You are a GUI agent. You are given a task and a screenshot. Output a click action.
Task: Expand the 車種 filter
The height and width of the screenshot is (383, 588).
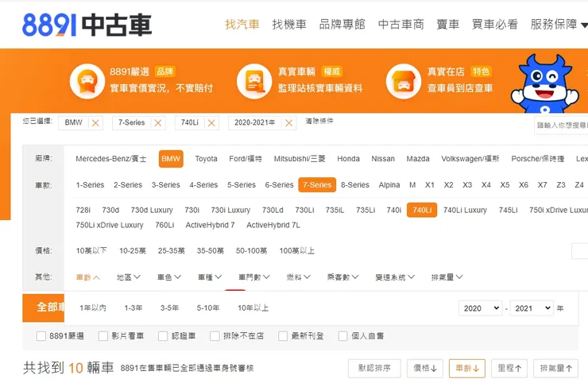[x=210, y=277]
